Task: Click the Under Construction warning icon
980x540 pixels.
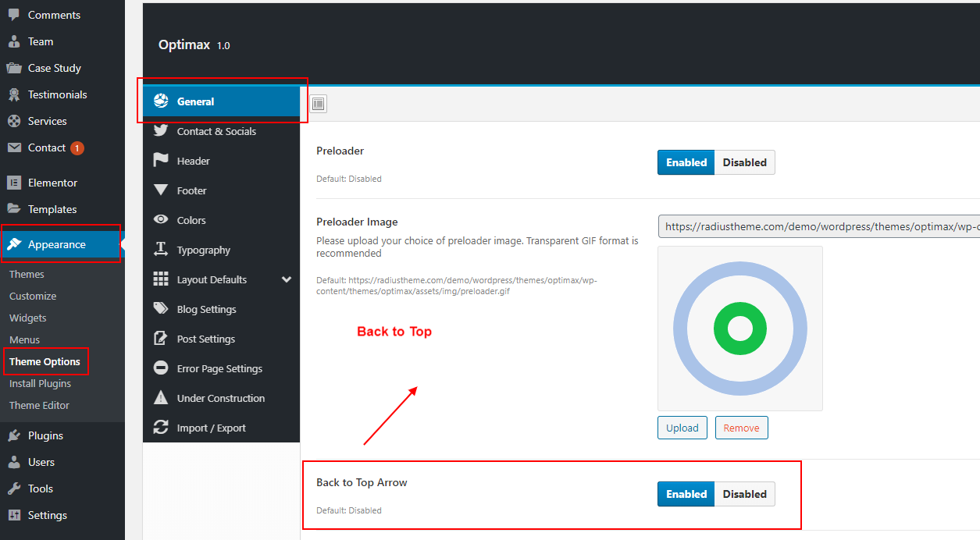Action: (x=161, y=398)
